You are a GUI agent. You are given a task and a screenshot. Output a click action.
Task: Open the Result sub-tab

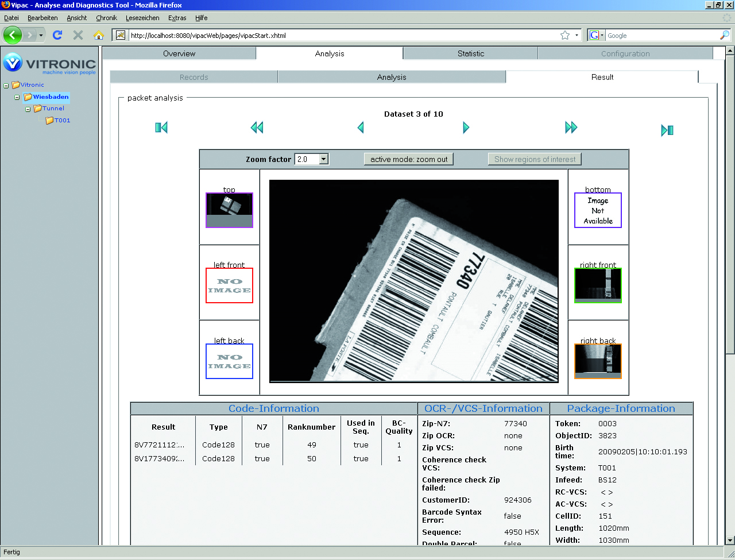pyautogui.click(x=602, y=77)
